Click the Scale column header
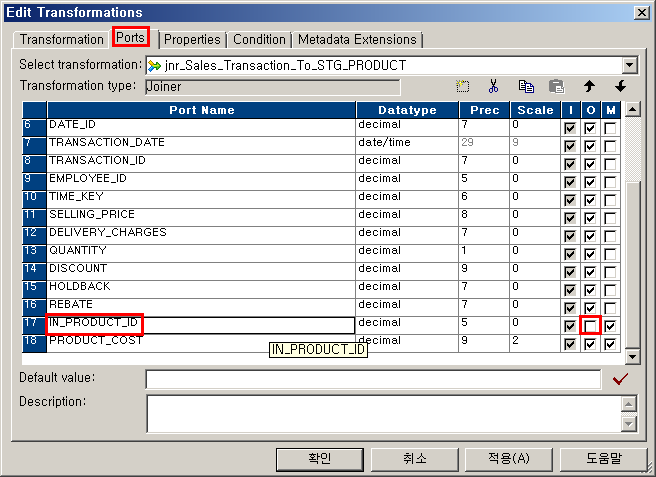656x477 pixels. click(x=535, y=110)
